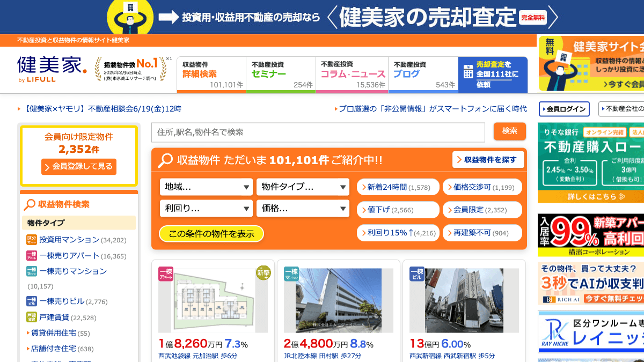This screenshot has height=362, width=644.
Task: Click the 一棟ビル tag on 13億円 listing
Action: click(x=417, y=274)
